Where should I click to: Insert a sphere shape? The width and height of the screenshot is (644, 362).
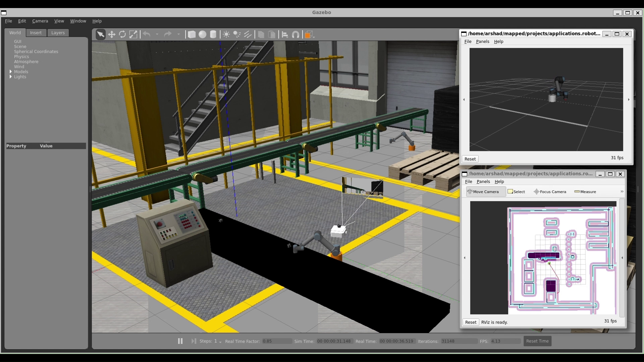202,35
